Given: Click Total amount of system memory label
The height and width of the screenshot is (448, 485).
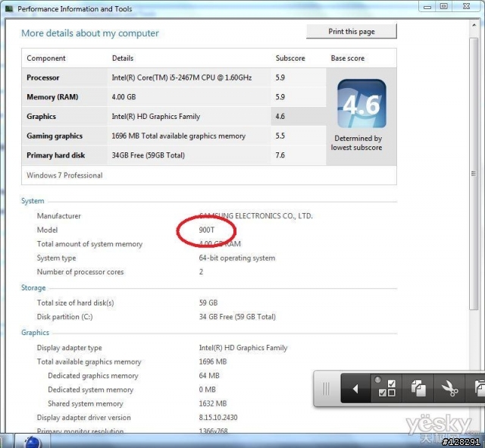Looking at the screenshot, I should coord(89,244).
